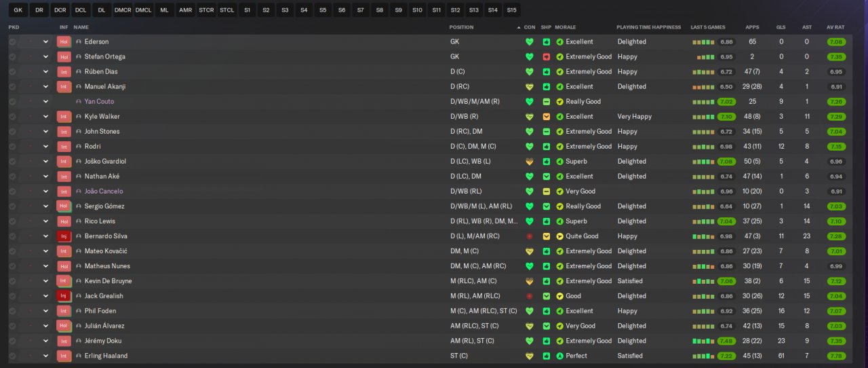Click the condition heart icon for Ederson
Screen dimensions: 868x368
coord(530,41)
